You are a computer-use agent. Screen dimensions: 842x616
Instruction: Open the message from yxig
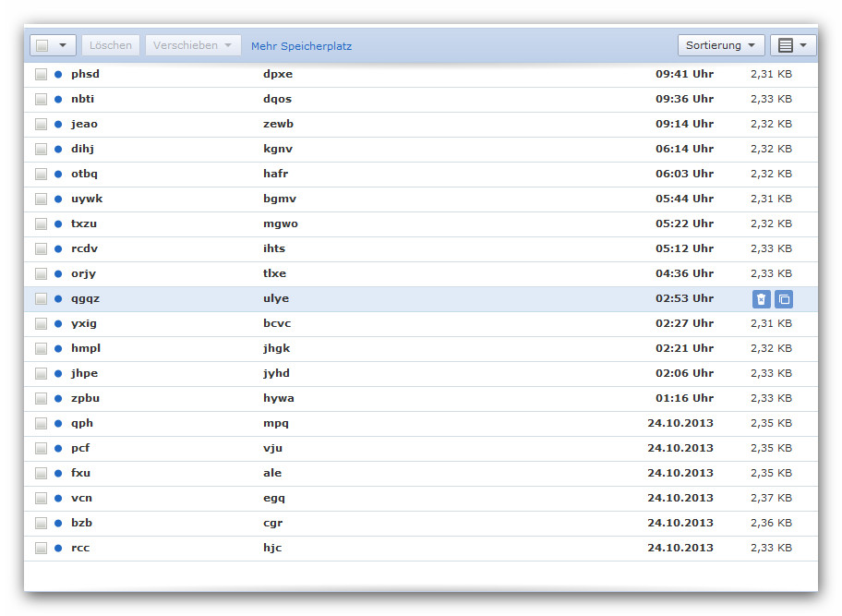(84, 323)
